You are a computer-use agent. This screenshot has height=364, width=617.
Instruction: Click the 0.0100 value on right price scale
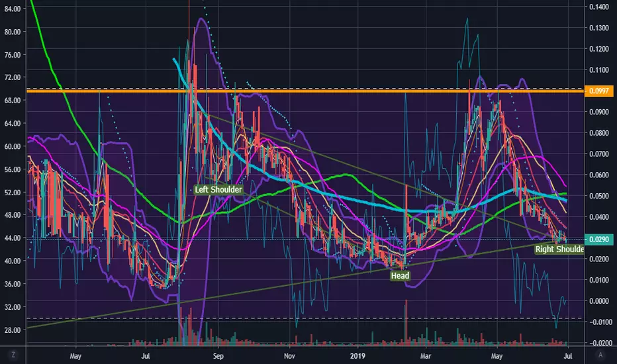coord(599,280)
